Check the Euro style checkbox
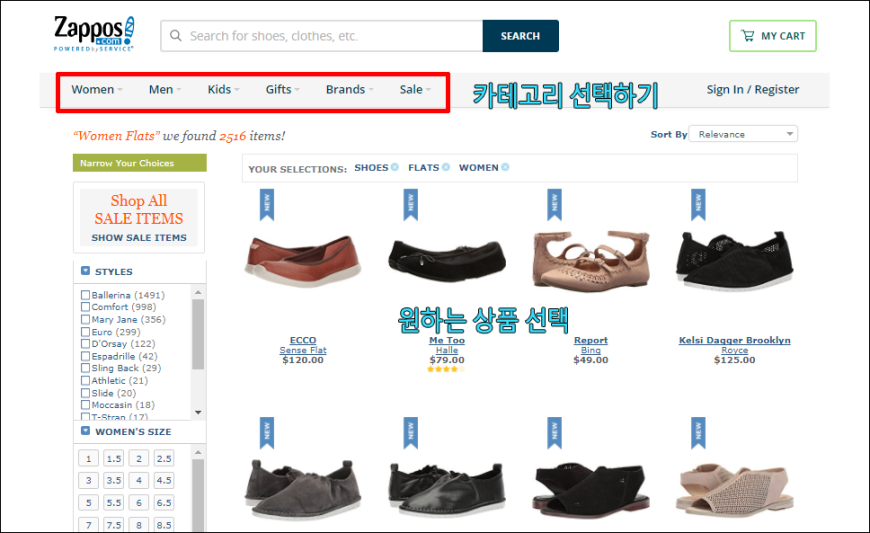This screenshot has width=870, height=533. [85, 332]
